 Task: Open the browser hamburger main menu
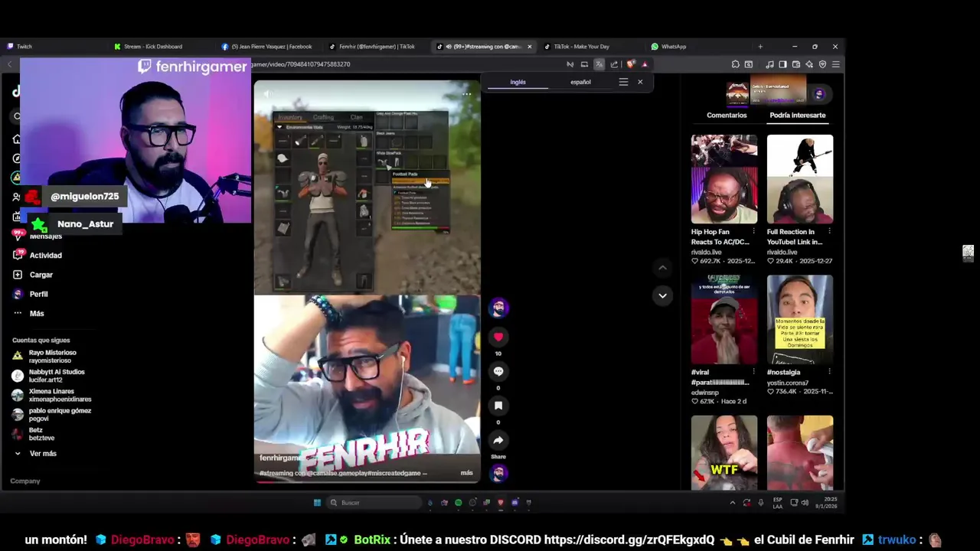[x=836, y=64]
